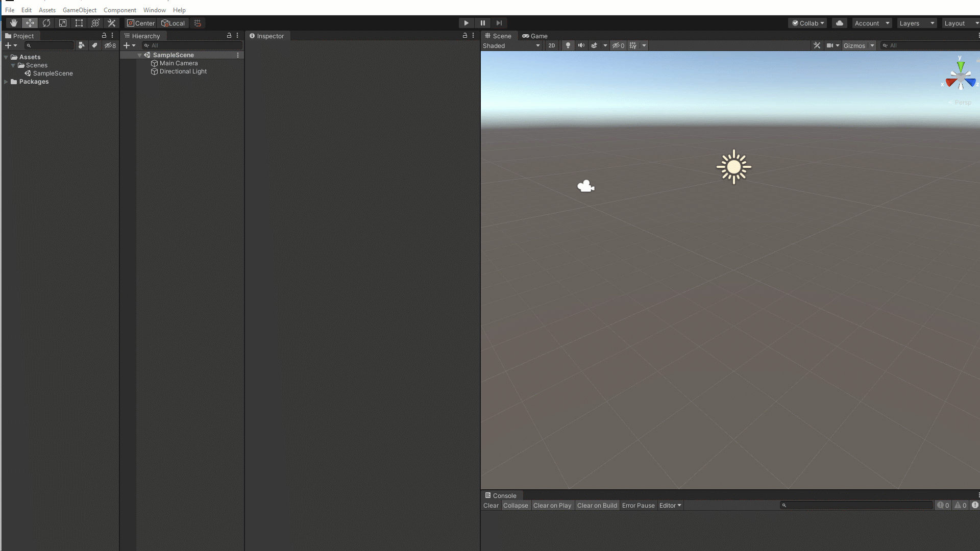Image resolution: width=980 pixels, height=551 pixels.
Task: Pause the game playback
Action: 483,23
